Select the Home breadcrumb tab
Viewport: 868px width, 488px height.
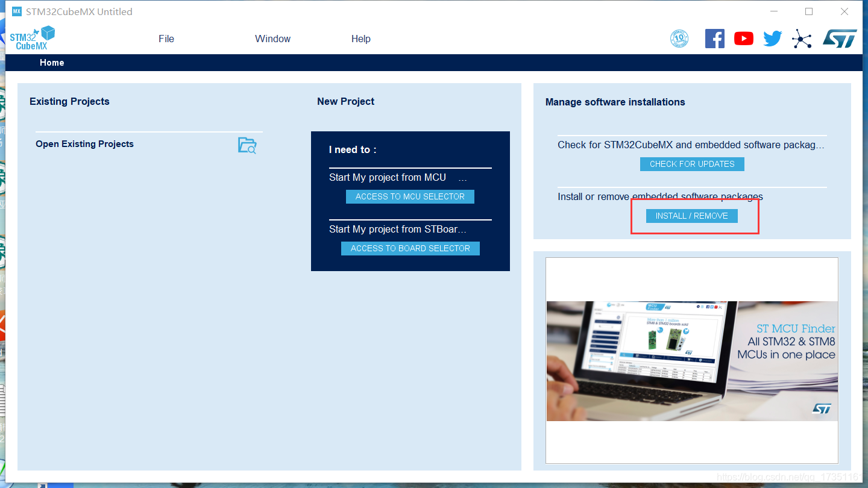52,63
